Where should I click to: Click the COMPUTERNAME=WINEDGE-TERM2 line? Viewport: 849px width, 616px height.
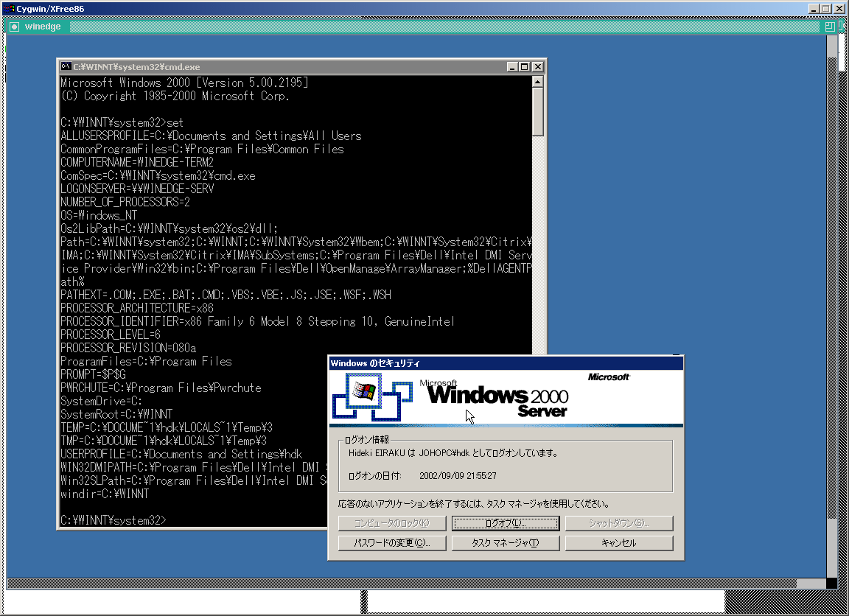pos(137,162)
